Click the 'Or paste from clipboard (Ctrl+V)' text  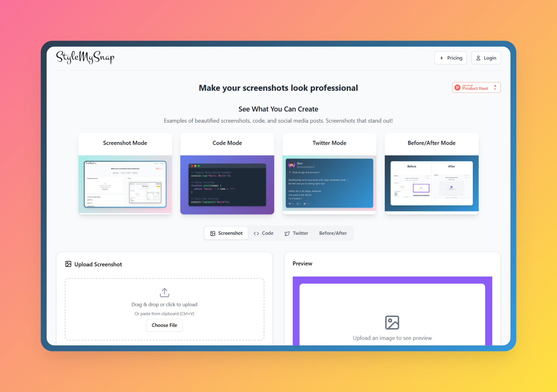[x=164, y=314]
